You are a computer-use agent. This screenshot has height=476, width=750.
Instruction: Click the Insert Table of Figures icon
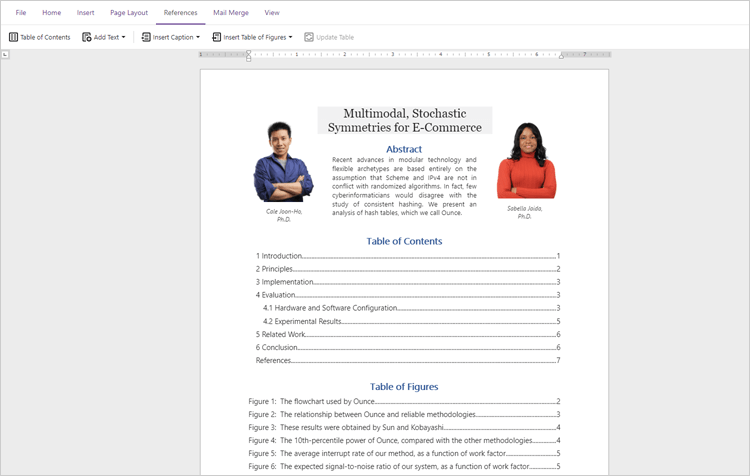click(x=217, y=37)
